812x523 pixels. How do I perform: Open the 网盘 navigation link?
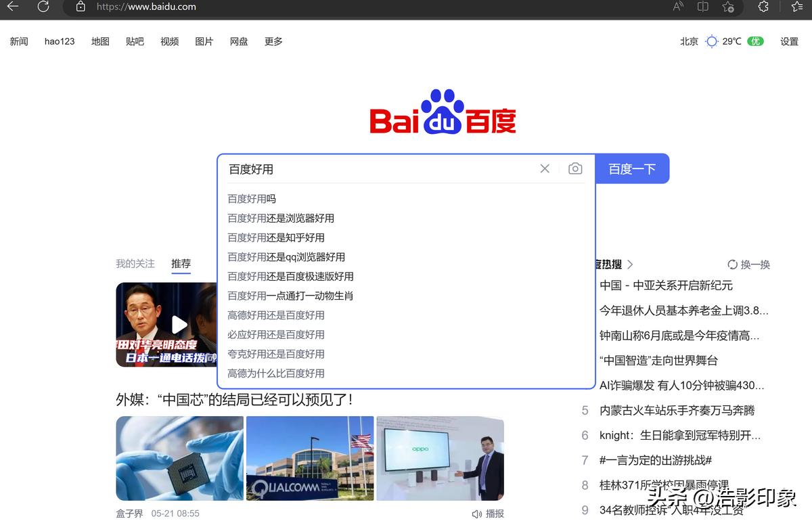pos(238,41)
